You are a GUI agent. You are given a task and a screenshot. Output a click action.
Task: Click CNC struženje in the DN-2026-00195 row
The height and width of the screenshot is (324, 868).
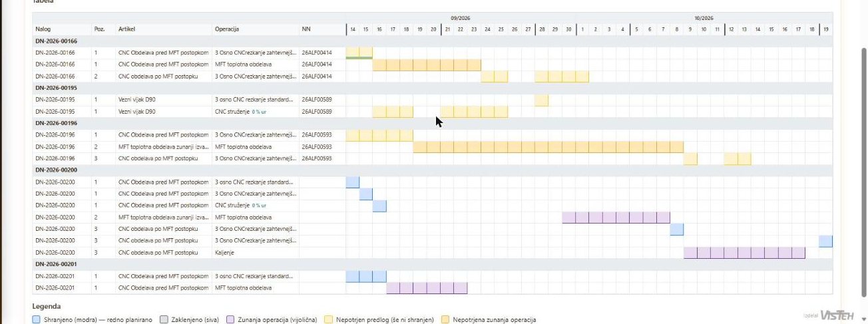pos(232,112)
